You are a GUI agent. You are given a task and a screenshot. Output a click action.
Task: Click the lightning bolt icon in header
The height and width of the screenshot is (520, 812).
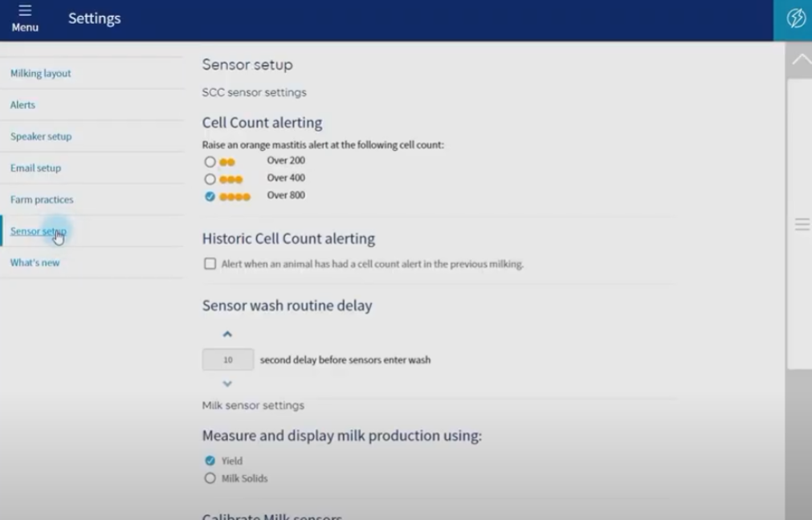point(796,18)
